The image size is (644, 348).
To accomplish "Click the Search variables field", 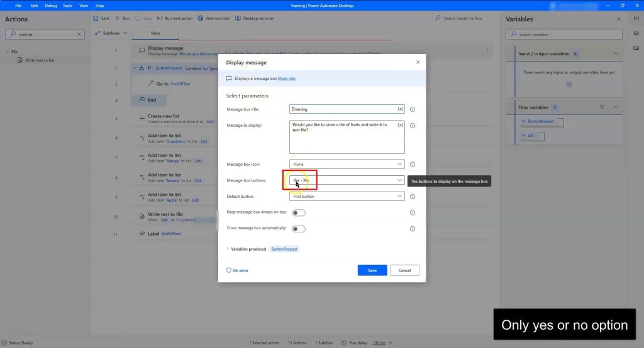I will [x=564, y=35].
